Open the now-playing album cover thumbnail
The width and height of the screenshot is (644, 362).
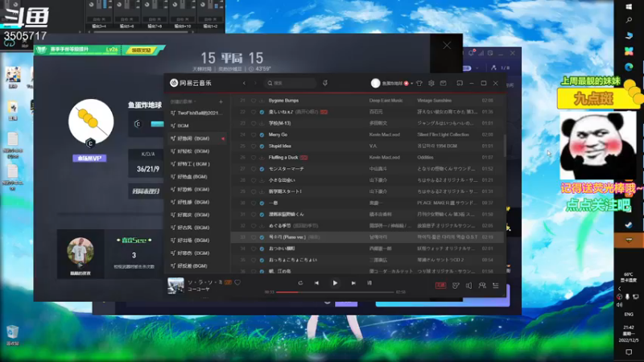175,286
